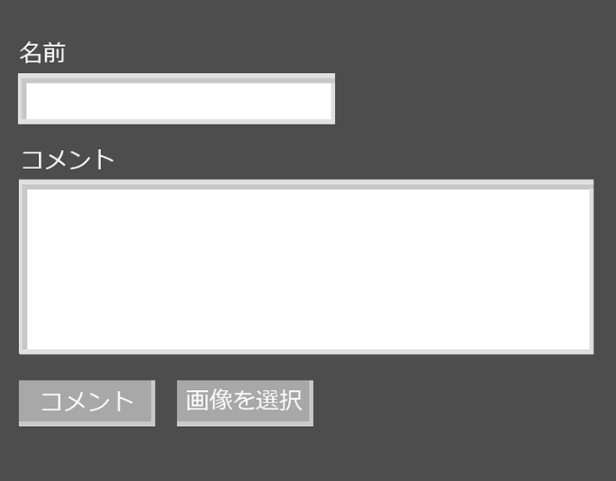Select the gray コメント submit button
616x481 pixels.
click(87, 403)
